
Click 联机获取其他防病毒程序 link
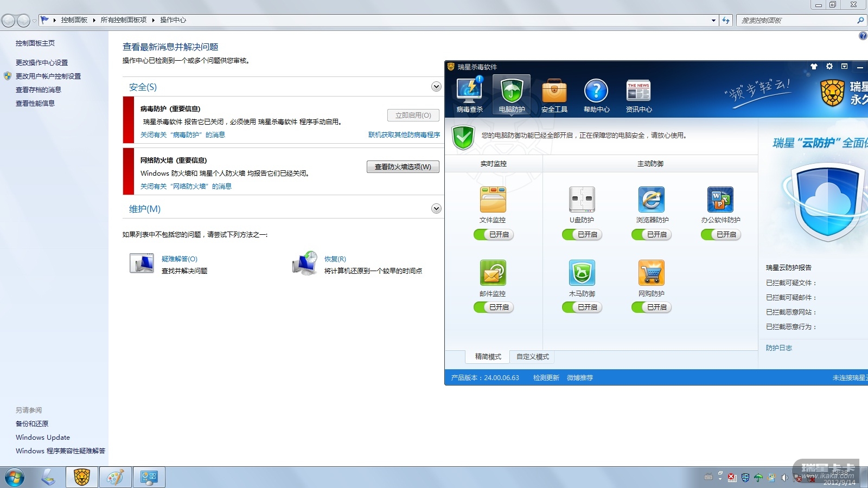404,135
